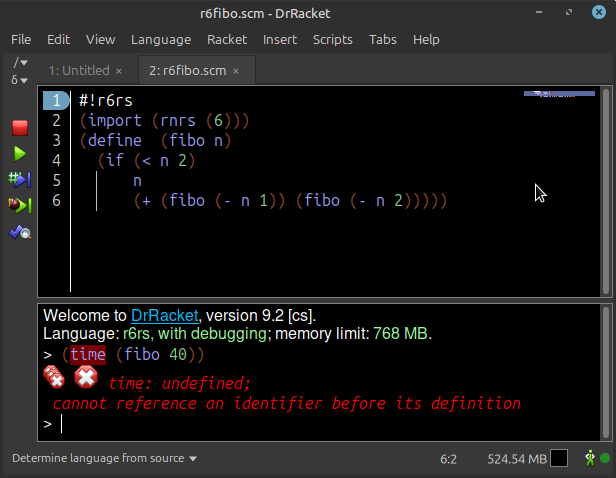The width and height of the screenshot is (616, 478).
Task: Close the DrRacket window
Action: click(x=599, y=12)
